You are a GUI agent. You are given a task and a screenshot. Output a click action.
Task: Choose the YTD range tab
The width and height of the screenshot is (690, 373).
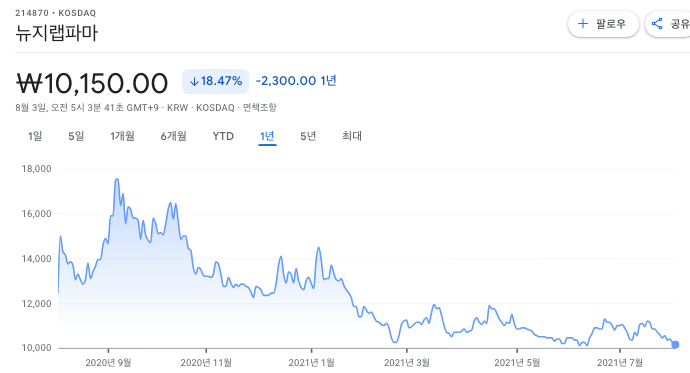(x=223, y=136)
